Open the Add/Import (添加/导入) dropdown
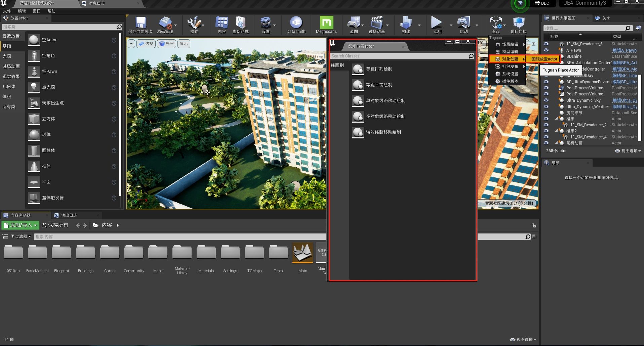644x346 pixels. [20, 225]
